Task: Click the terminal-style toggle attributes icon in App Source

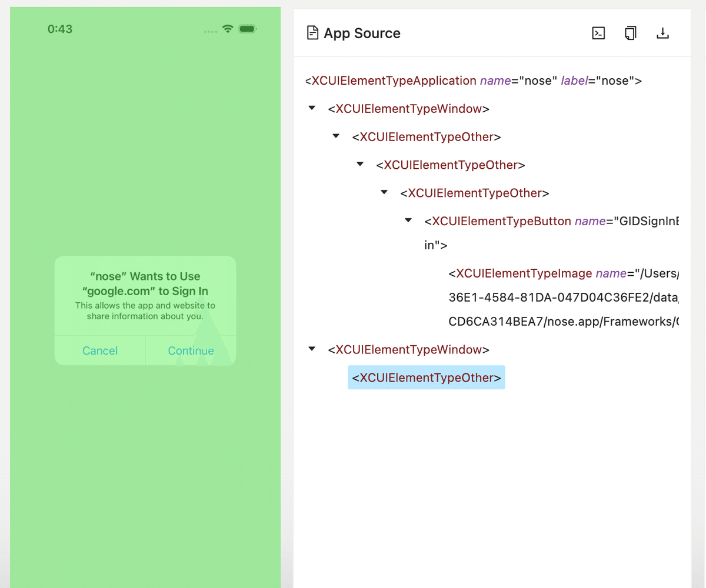Action: tap(598, 34)
